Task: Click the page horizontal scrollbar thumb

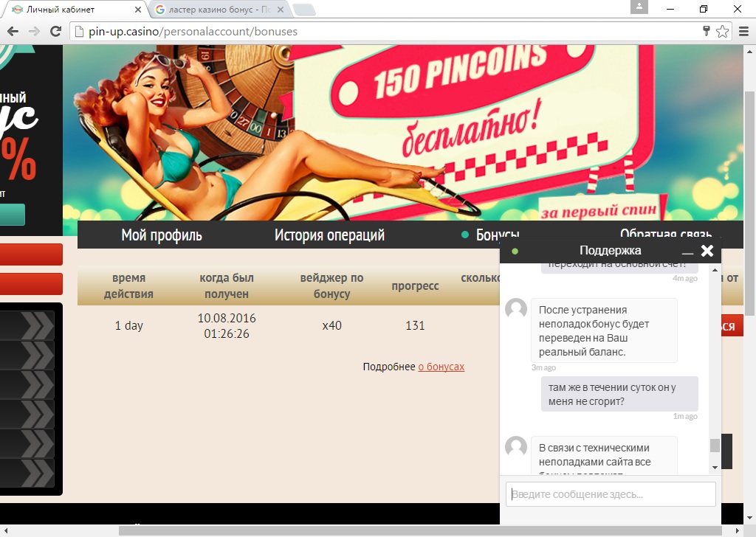Action: pos(419,531)
